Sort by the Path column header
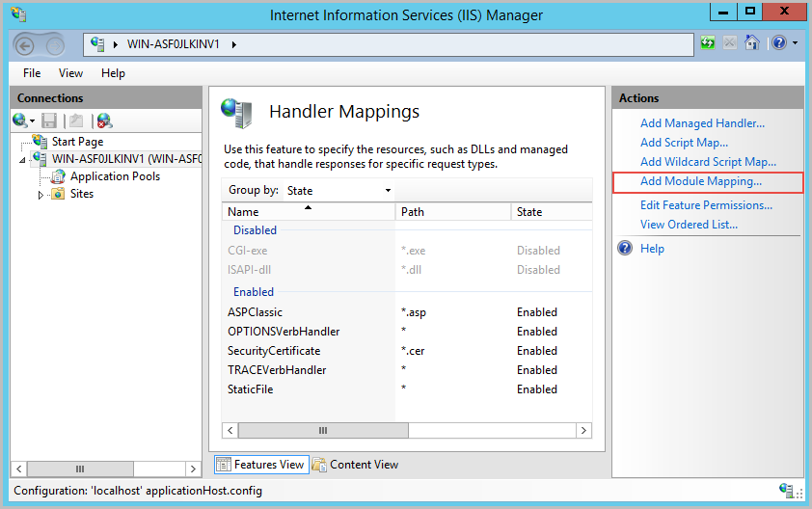The width and height of the screenshot is (812, 509). [x=451, y=212]
